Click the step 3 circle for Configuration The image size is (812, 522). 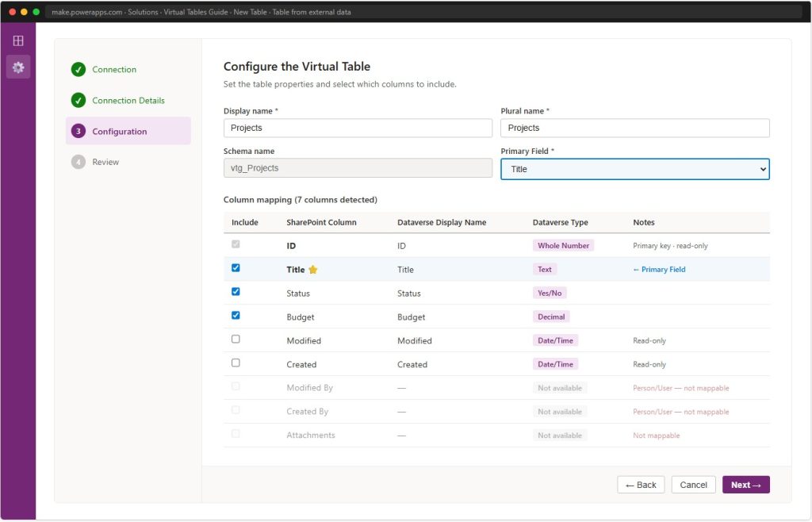point(79,131)
